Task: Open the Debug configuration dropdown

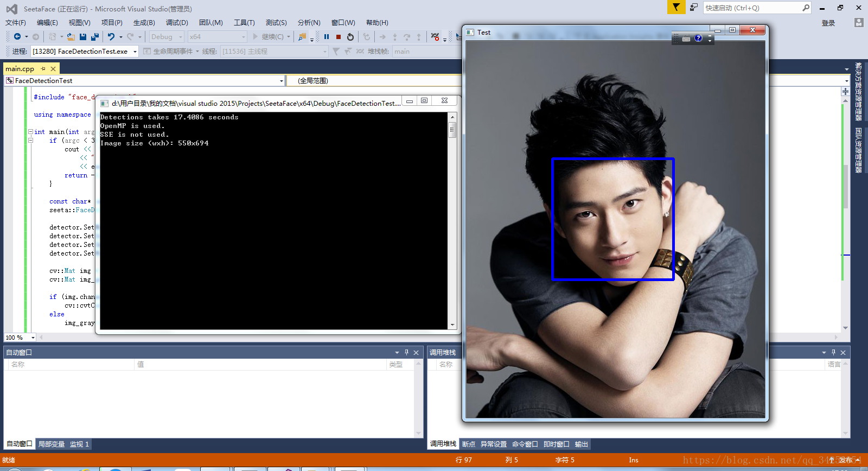Action: pos(181,37)
